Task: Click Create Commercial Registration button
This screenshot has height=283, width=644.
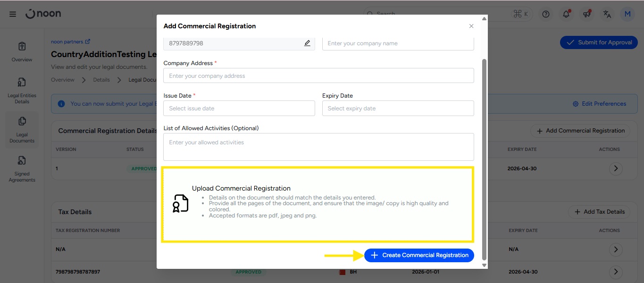Action: coord(419,255)
